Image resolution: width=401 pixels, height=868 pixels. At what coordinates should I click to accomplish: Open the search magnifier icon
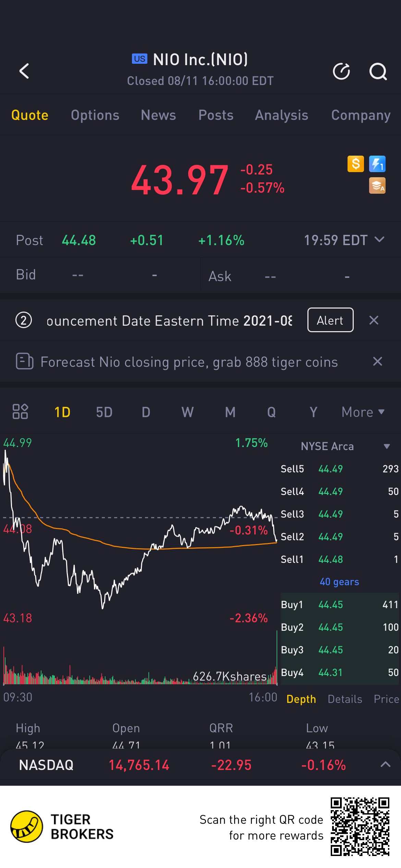pos(378,71)
